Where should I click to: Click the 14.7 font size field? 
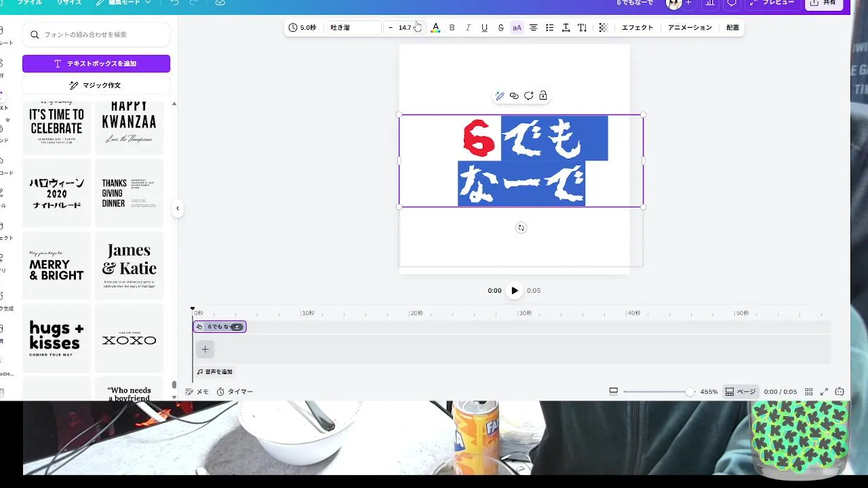(406, 28)
